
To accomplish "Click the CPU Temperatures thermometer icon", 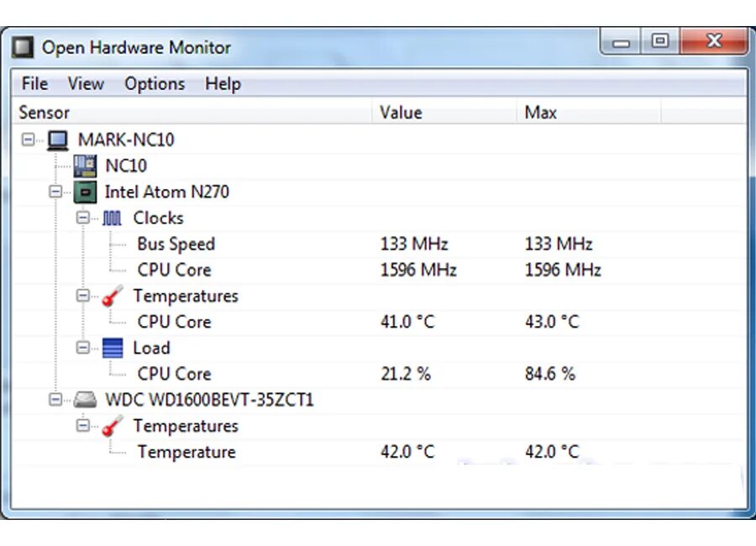I will [113, 296].
